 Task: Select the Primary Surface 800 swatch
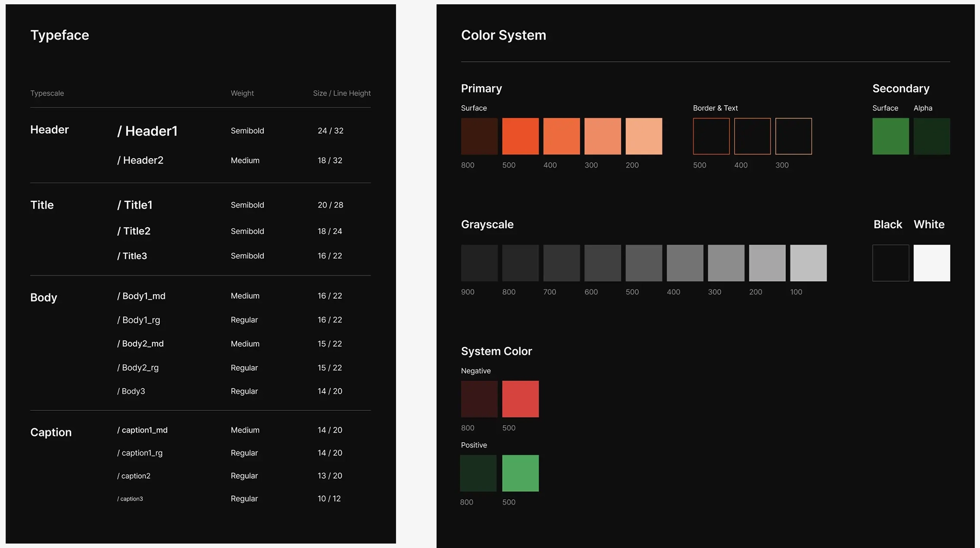click(479, 136)
